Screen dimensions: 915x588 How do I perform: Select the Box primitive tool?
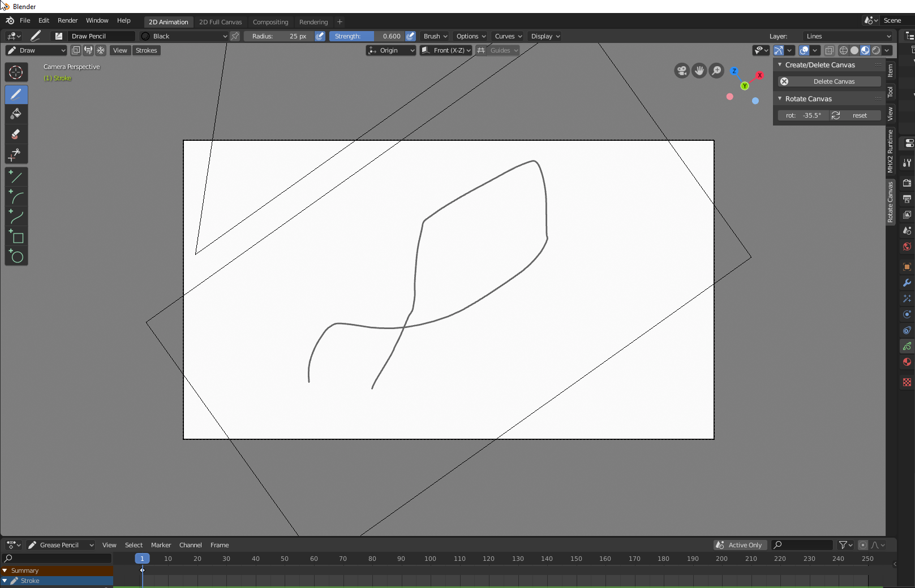coord(16,236)
